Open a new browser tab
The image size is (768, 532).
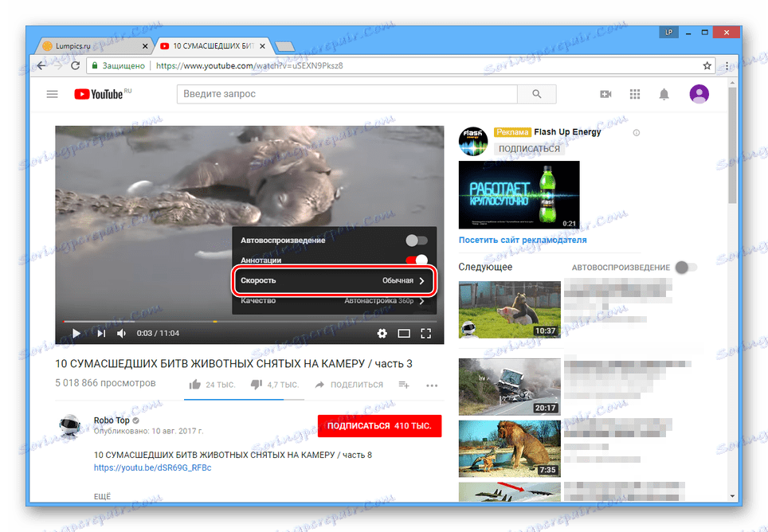point(285,46)
